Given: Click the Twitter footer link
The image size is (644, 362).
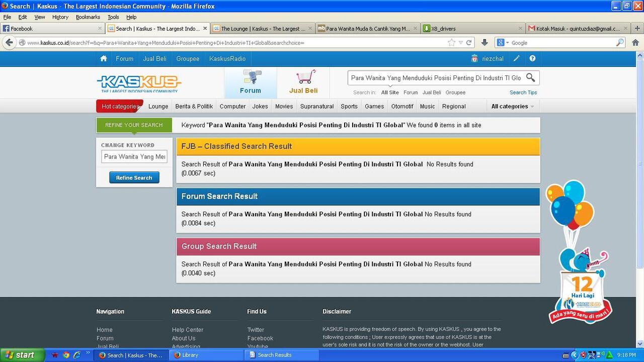Looking at the screenshot, I should click(256, 330).
